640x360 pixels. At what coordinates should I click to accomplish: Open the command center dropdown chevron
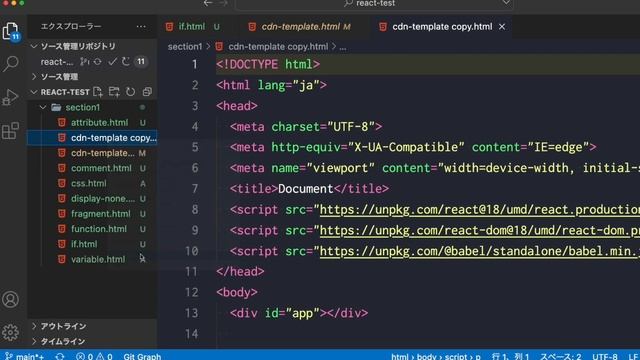506,3
